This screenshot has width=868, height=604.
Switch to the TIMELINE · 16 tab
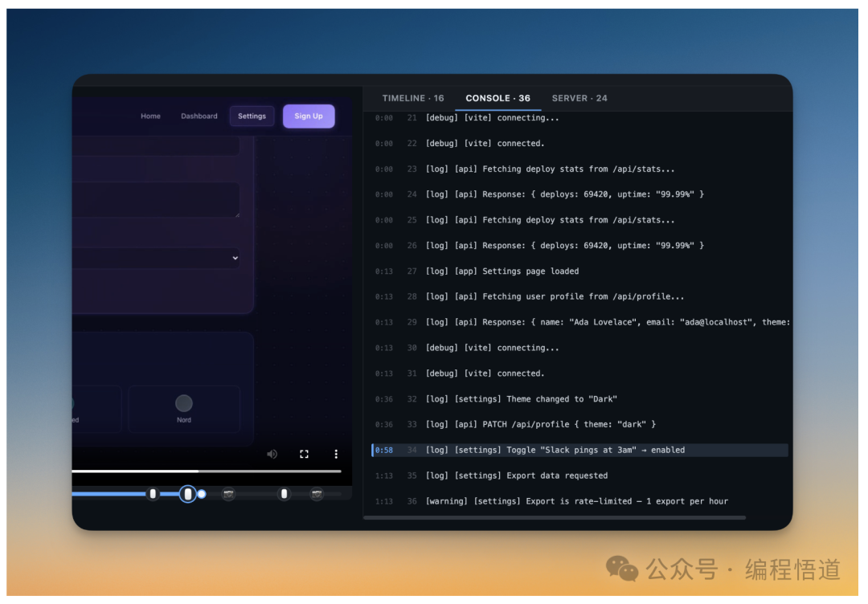413,98
